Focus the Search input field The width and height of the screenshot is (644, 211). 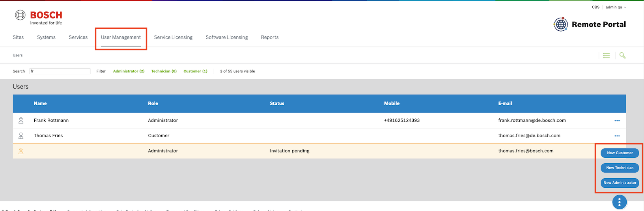(60, 71)
